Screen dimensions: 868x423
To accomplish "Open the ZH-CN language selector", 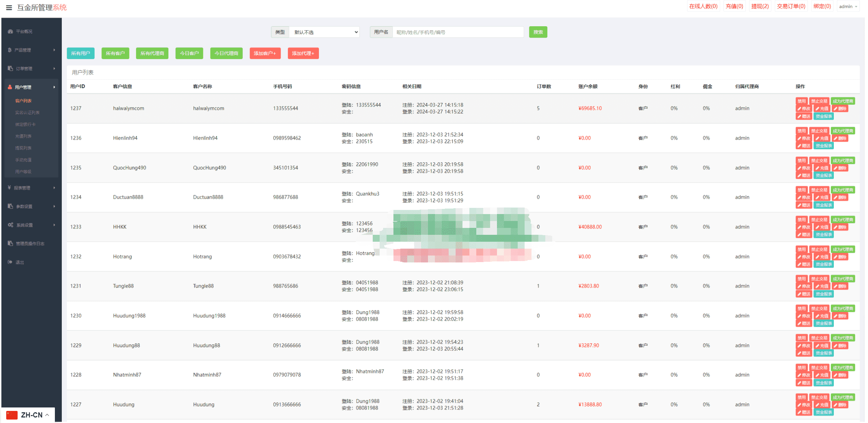I will [x=28, y=415].
